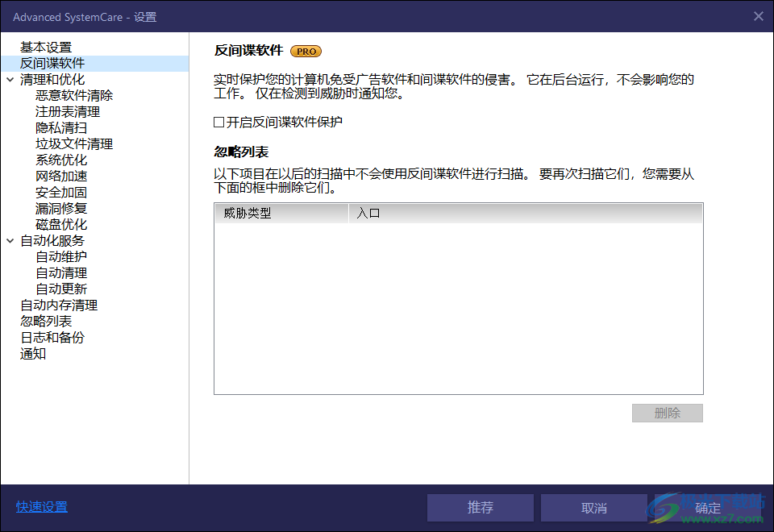Image resolution: width=774 pixels, height=532 pixels.
Task: Open 恶意软件清除 settings
Action: (x=74, y=96)
